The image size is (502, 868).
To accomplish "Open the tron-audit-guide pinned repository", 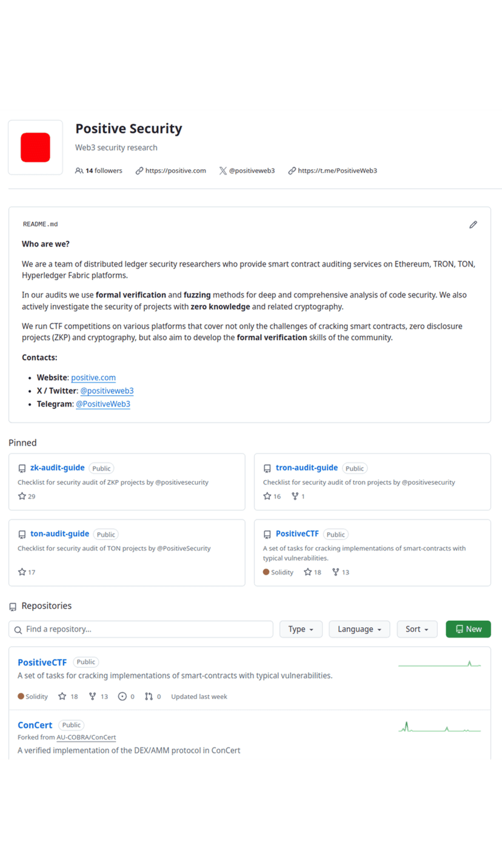I will 307,468.
